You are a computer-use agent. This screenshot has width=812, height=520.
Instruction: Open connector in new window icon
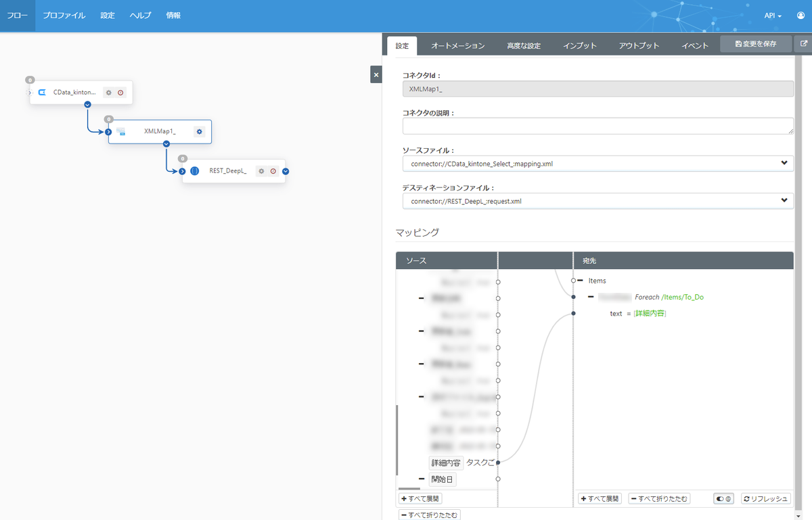click(x=804, y=44)
